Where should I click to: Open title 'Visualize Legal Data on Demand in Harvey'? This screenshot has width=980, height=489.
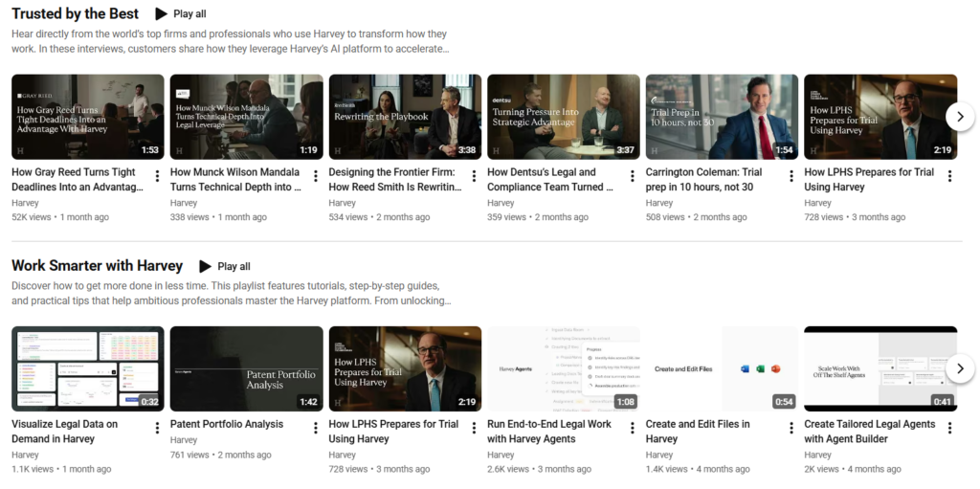[64, 432]
